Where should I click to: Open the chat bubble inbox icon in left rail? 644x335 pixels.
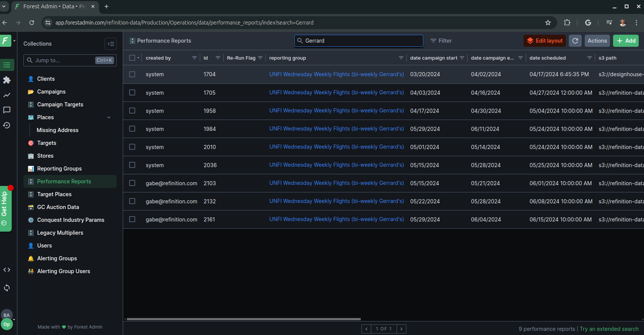[x=7, y=110]
